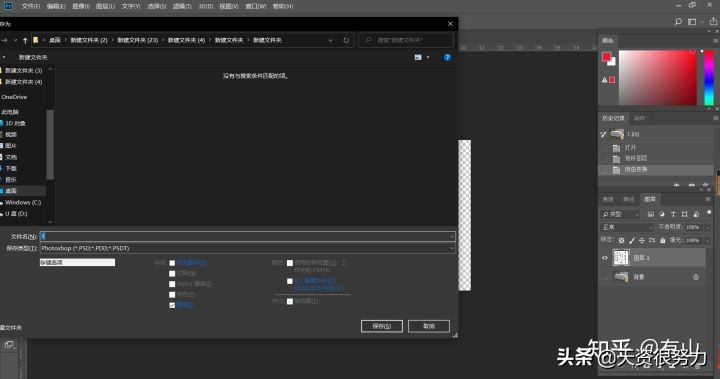This screenshot has height=379, width=720.
Task: Tick the Alpha 通道 checkbox
Action: pos(172,284)
